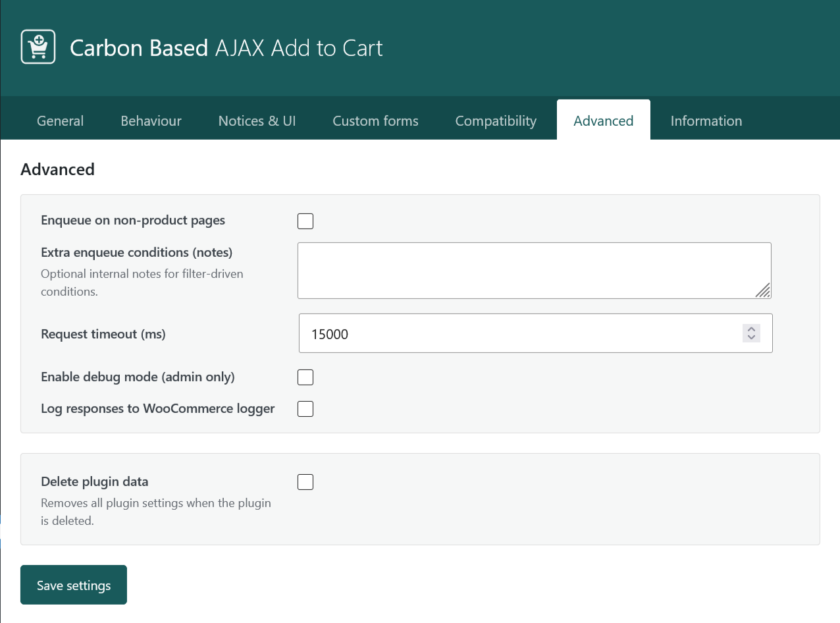Select the Advanced tab

[x=604, y=121]
